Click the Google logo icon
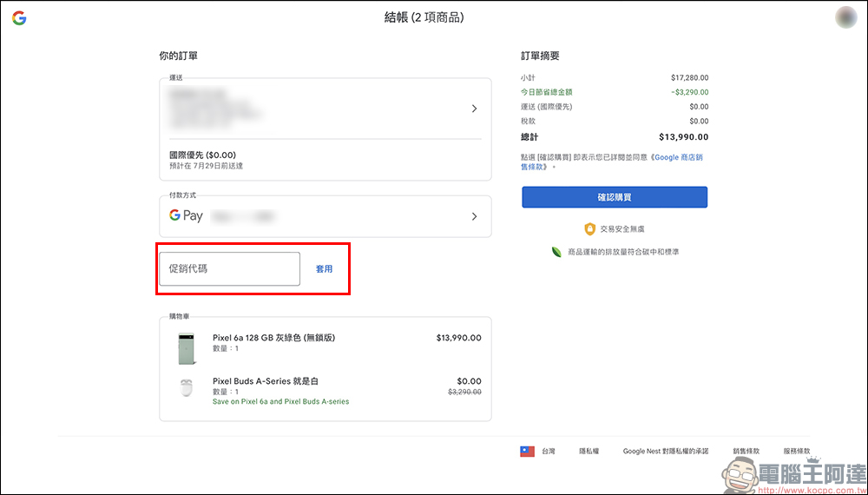This screenshot has width=868, height=495. point(19,17)
